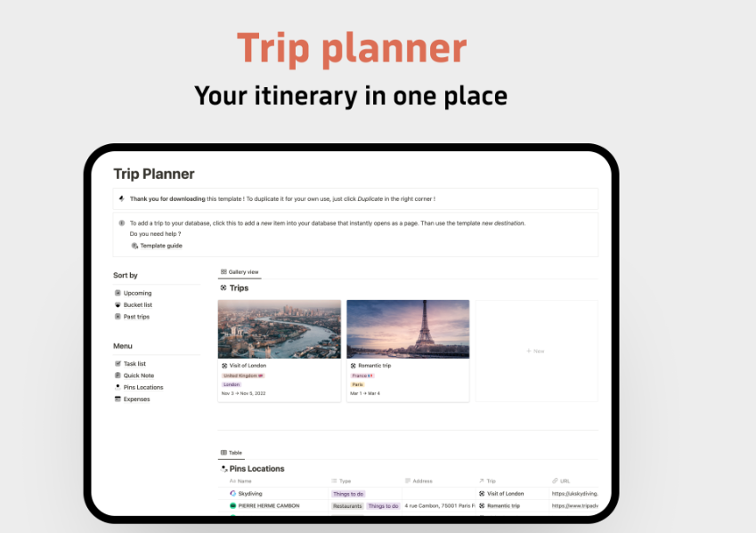
Task: Click the New card in the Trips gallery
Action: click(535, 351)
